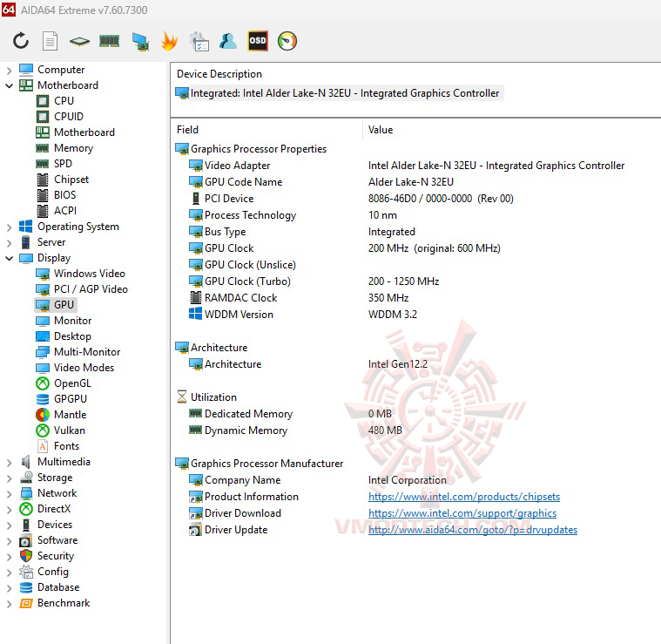
Task: Expand the Server tree node
Action: [x=9, y=242]
